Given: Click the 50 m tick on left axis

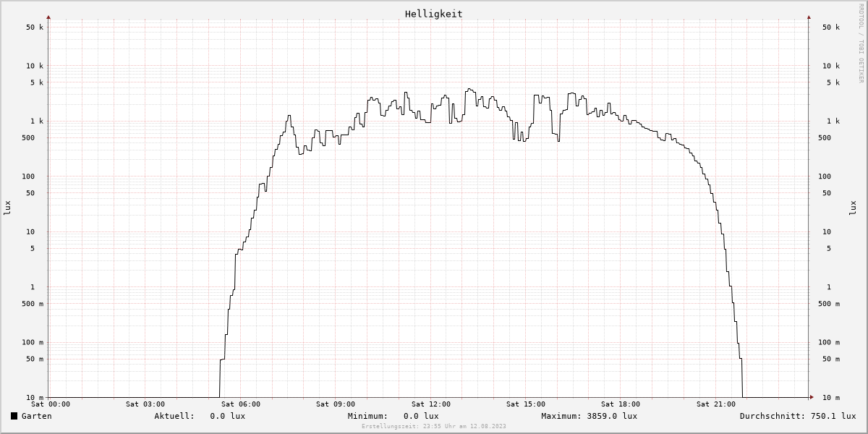Looking at the screenshot, I should (34, 359).
